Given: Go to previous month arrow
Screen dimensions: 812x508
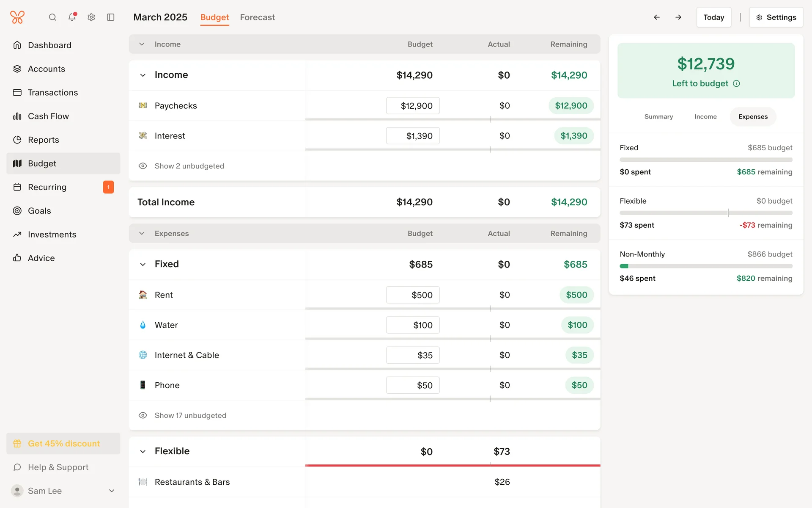Looking at the screenshot, I should [x=657, y=17].
